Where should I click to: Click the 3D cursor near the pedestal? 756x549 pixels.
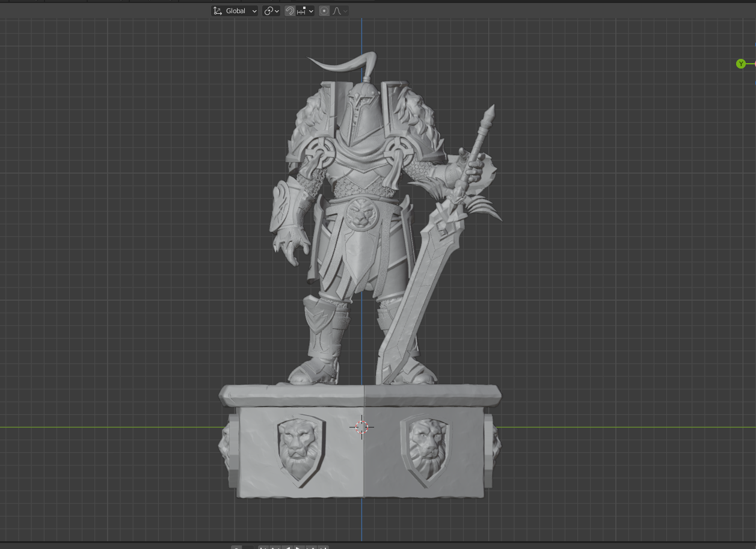click(x=361, y=427)
